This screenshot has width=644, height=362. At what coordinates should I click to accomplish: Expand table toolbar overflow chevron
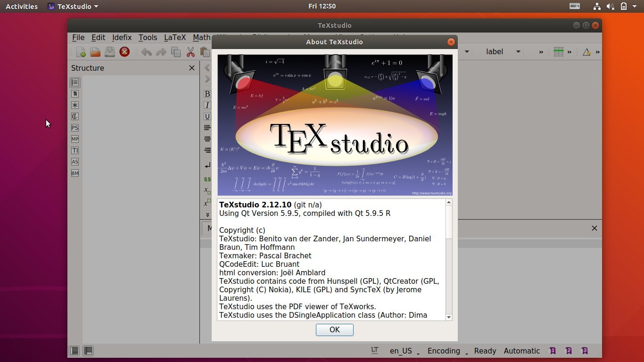click(x=570, y=52)
